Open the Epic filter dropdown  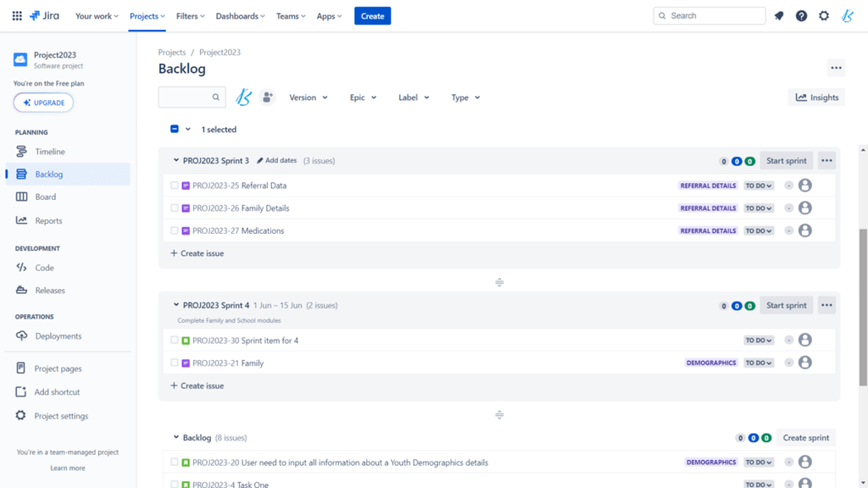(x=363, y=97)
